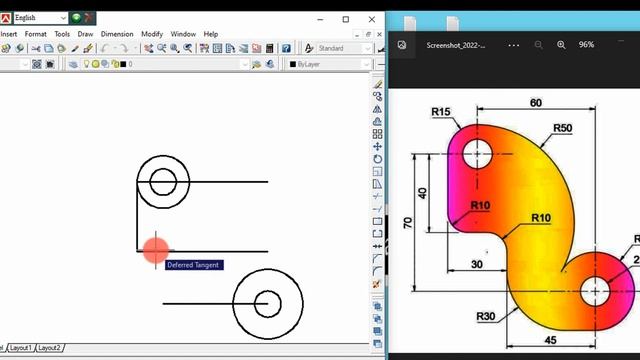
Task: Switch to the Layout2 tab
Action: click(49, 348)
